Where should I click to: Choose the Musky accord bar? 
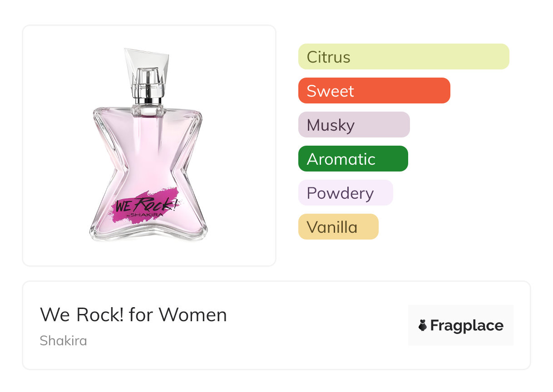click(x=354, y=125)
